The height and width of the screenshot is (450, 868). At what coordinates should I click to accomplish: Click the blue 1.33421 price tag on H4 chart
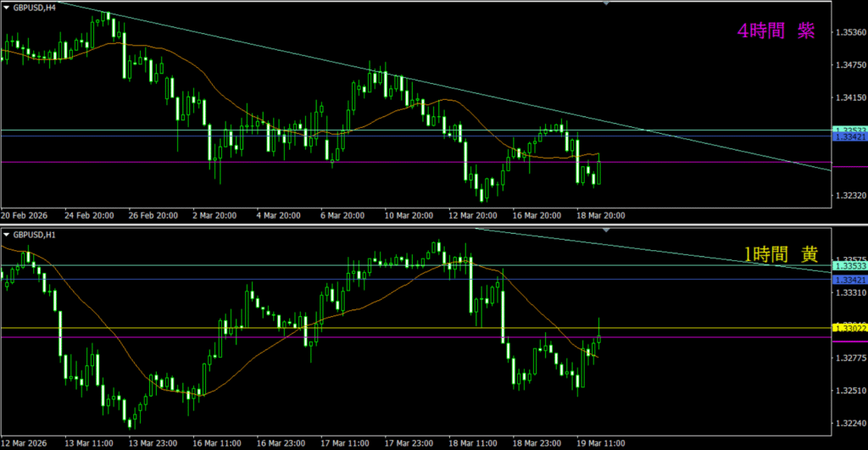[x=849, y=136]
